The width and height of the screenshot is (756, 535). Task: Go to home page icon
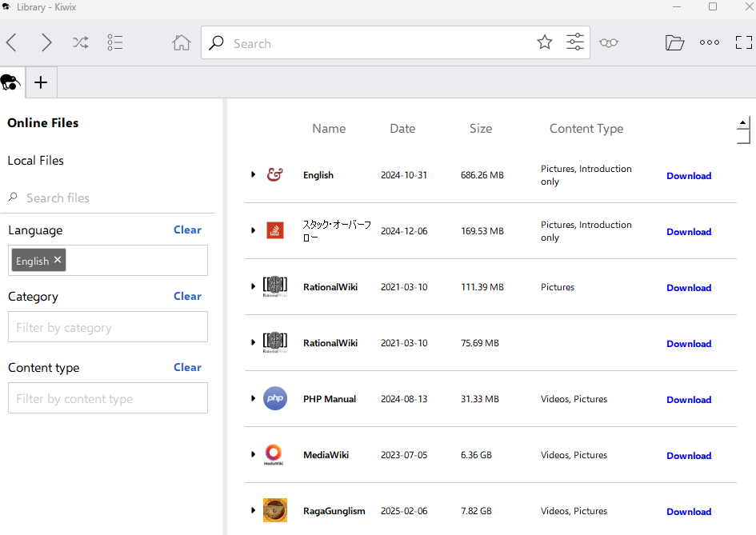tap(182, 43)
